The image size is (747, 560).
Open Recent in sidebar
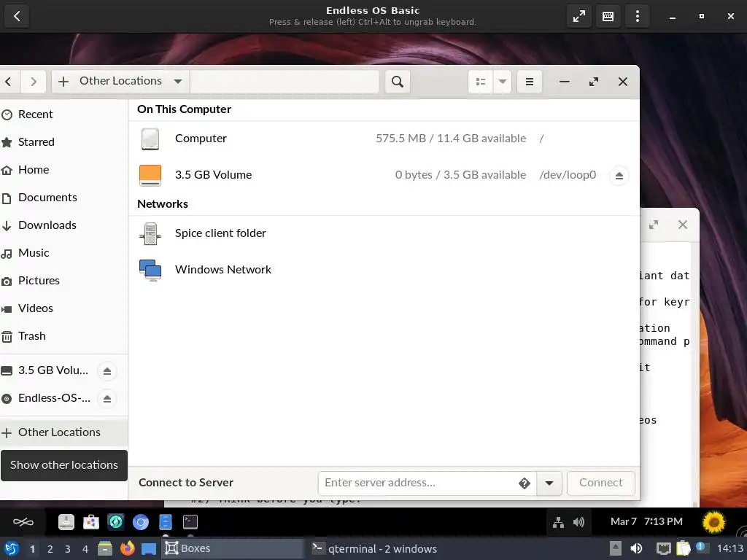click(64, 114)
